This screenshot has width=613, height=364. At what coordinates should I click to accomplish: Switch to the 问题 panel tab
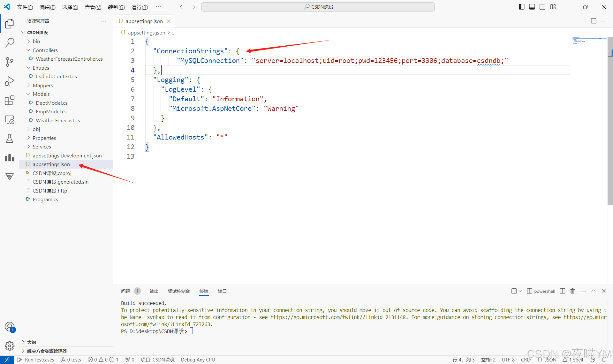[x=125, y=291]
